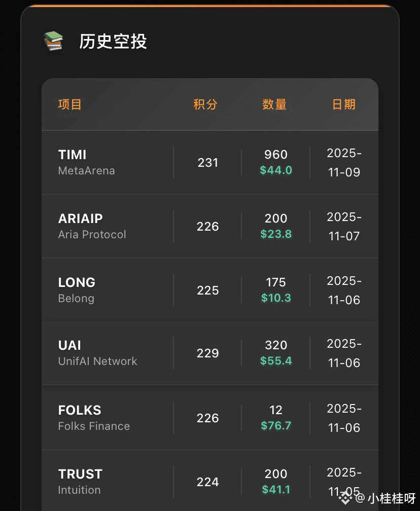Screen dimensions: 420x511
Task: Click the Binance logo in the watermark
Action: 345,498
